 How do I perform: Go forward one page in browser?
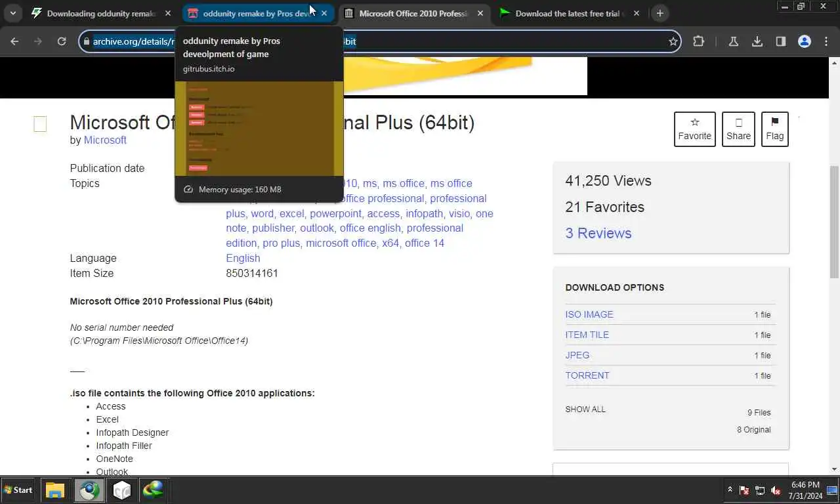pos(38,41)
